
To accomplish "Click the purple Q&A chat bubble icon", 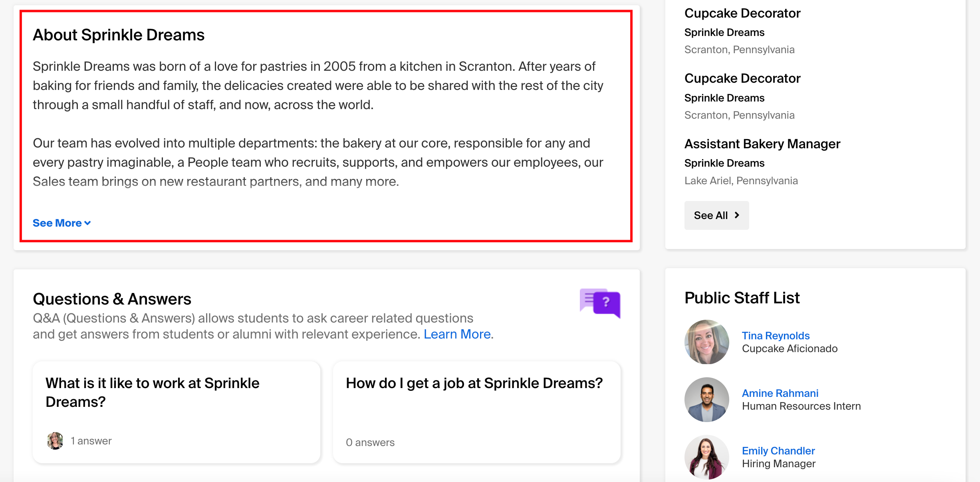I will (600, 303).
